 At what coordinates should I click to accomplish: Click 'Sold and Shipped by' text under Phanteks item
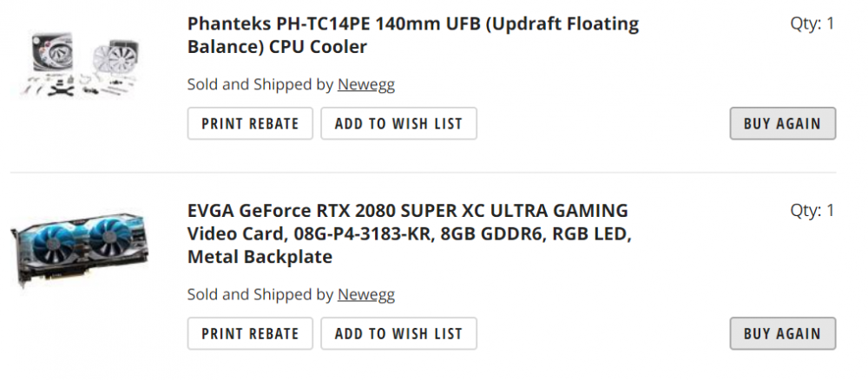tap(260, 85)
